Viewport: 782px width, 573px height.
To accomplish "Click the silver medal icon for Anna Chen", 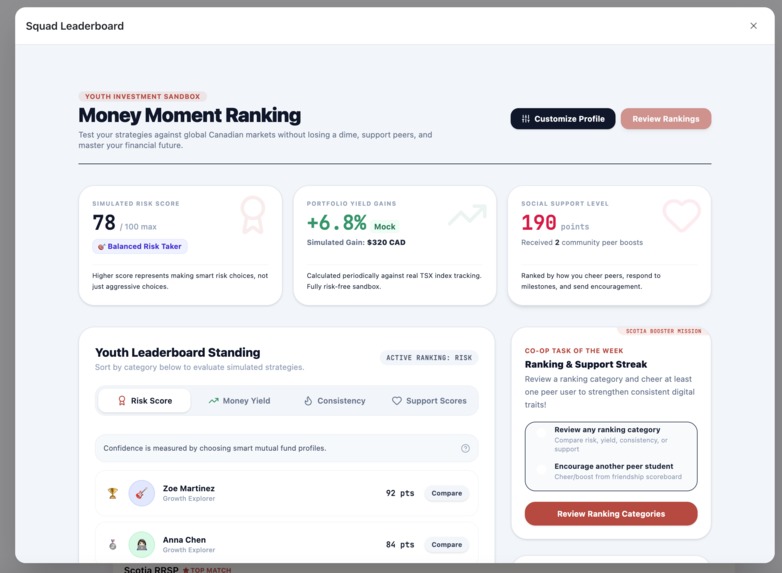I will pyautogui.click(x=113, y=545).
